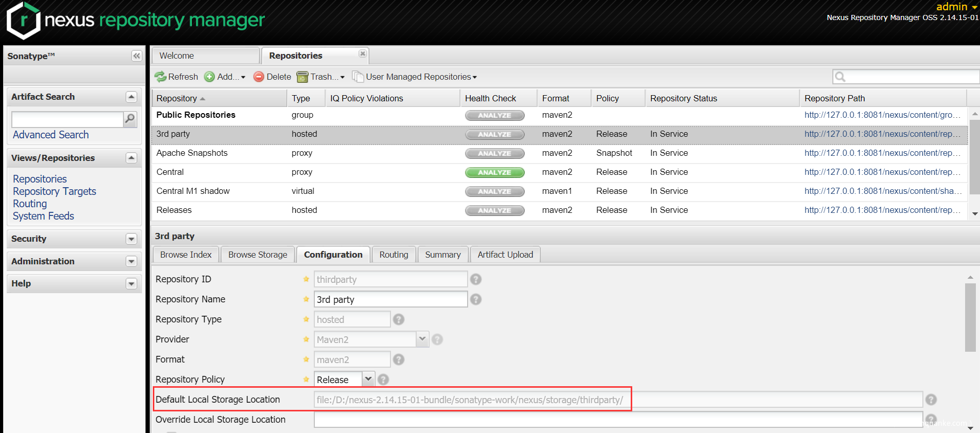Click the Override Local Storage Location field

coord(617,420)
